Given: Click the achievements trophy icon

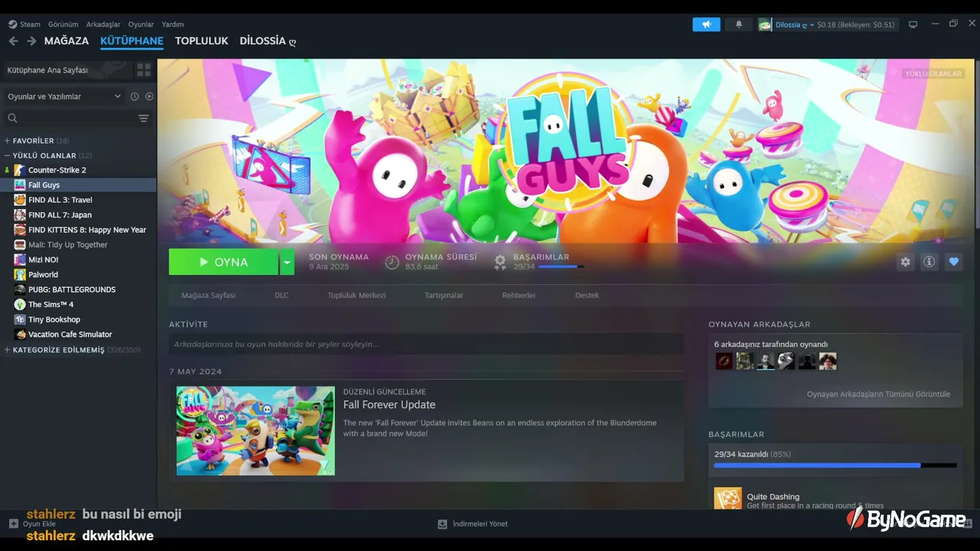Looking at the screenshot, I should coord(500,262).
